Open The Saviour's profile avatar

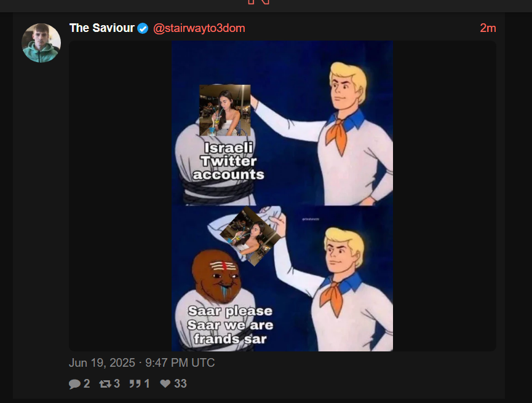point(41,43)
